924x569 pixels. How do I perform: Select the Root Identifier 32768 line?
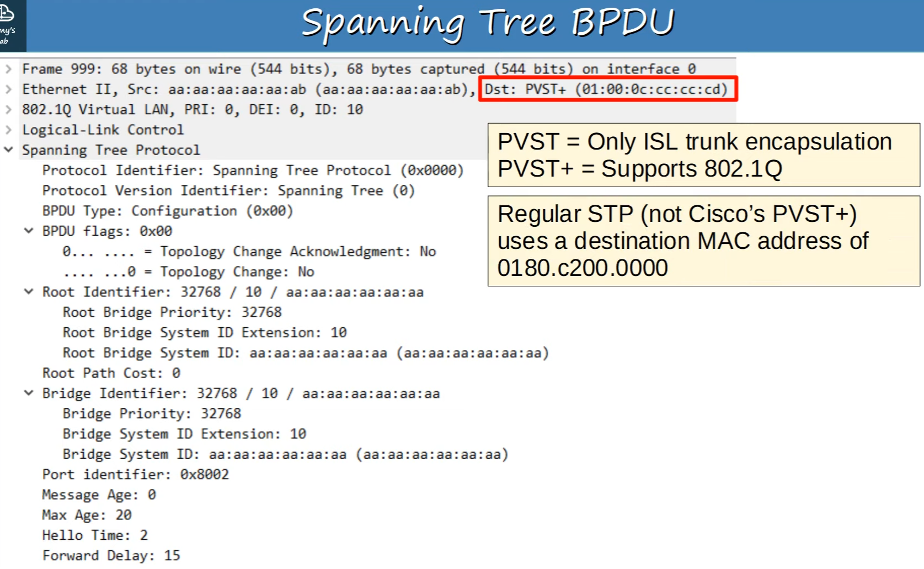click(x=233, y=291)
